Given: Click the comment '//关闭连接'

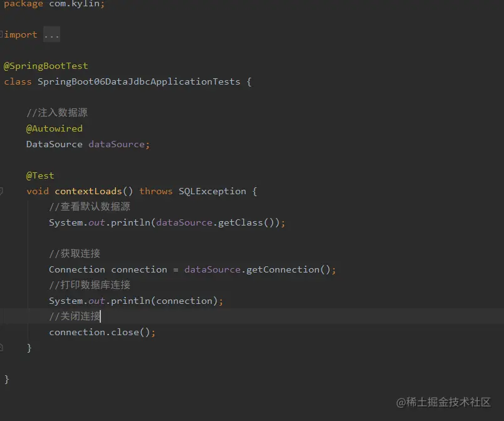Looking at the screenshot, I should (75, 316).
